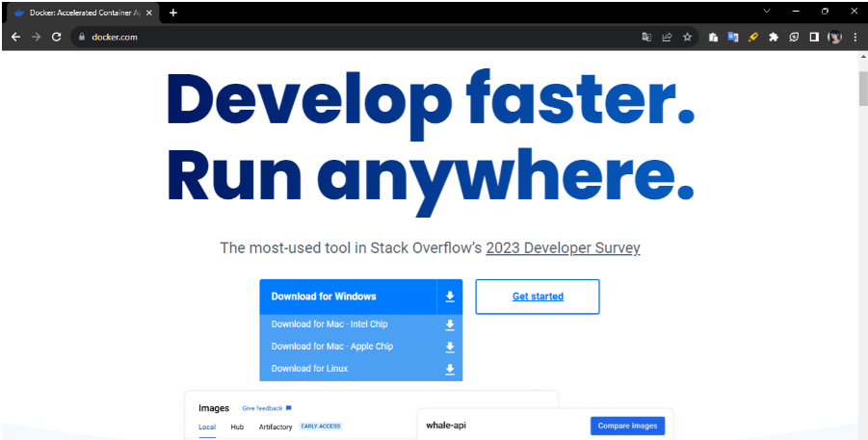Viewport: 868px width, 440px height.
Task: Click the Give feedback link
Action: (x=262, y=408)
